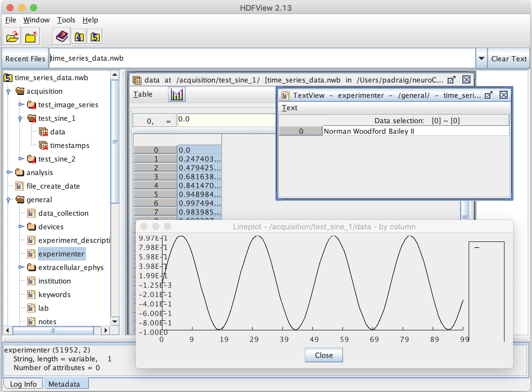
Task: Click the tree scrollbar down arrow
Action: click(x=115, y=322)
